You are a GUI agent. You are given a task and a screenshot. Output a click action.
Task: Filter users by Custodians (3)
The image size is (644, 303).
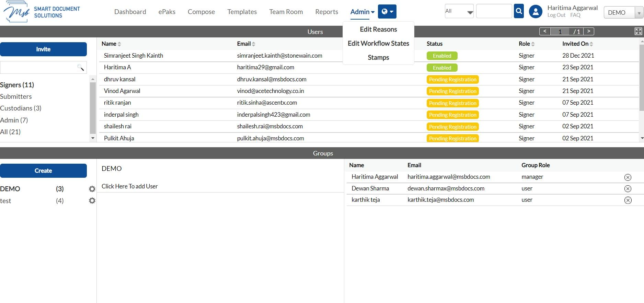point(21,108)
